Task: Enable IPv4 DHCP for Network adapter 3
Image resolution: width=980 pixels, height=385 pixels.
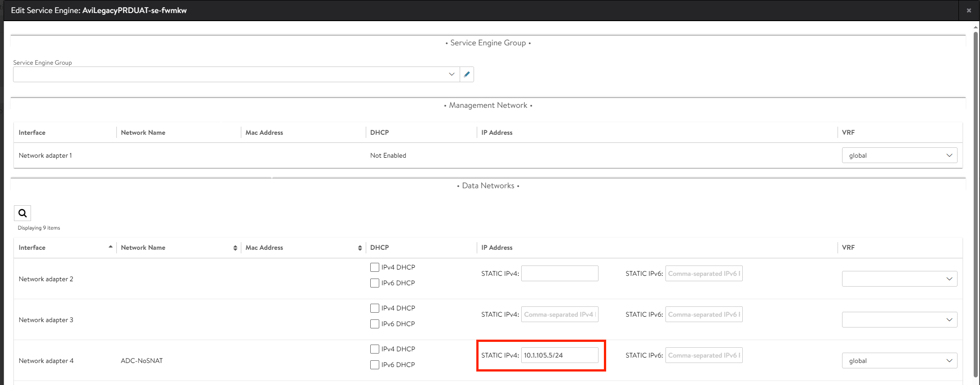Action: (375, 308)
